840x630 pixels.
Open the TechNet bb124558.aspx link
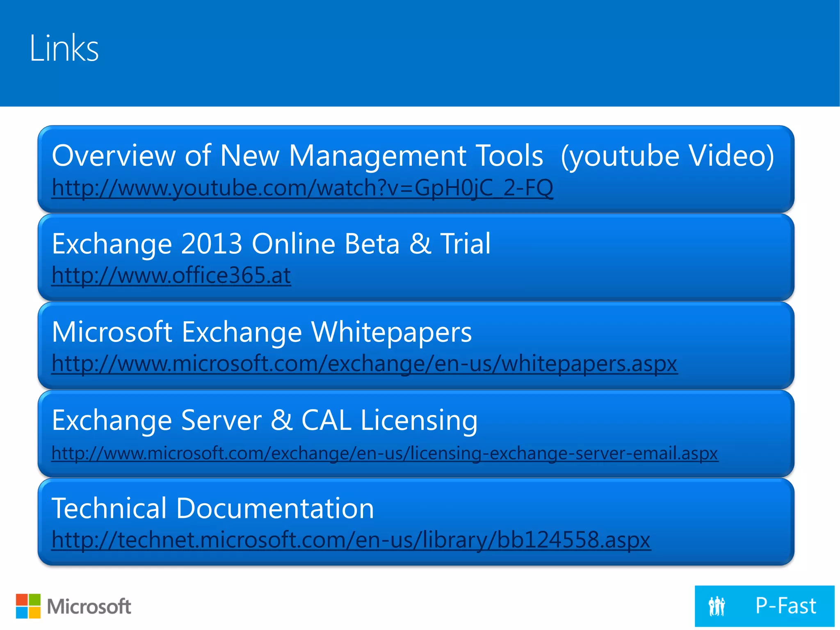point(351,540)
